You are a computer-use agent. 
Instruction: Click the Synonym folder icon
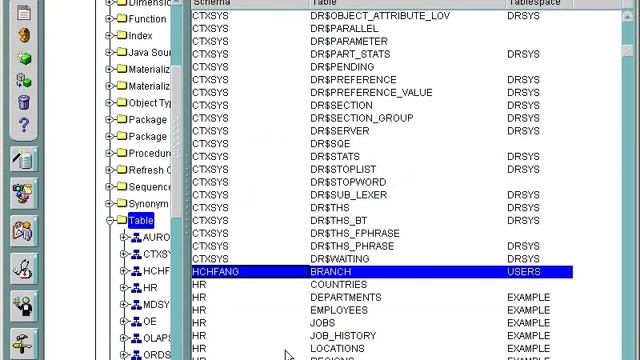[122, 203]
